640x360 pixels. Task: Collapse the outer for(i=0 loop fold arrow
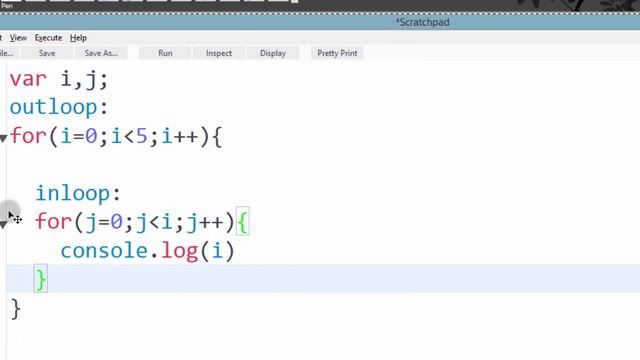coord(4,139)
